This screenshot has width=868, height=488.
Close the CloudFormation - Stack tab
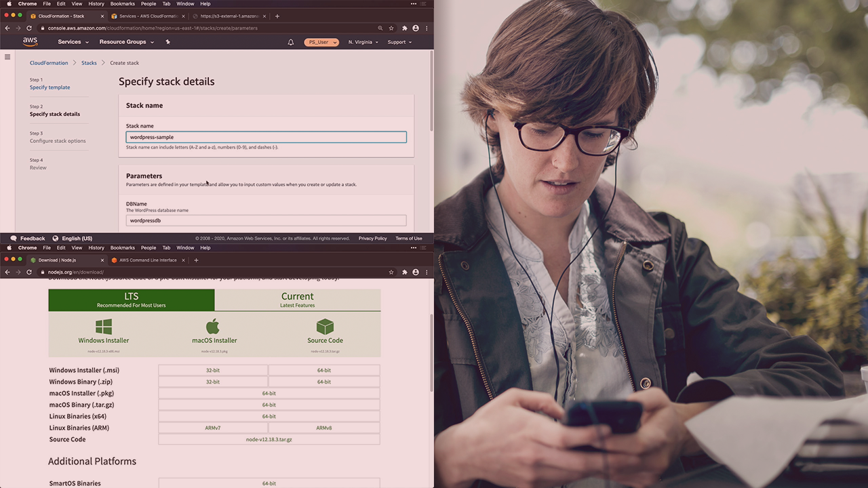click(102, 16)
